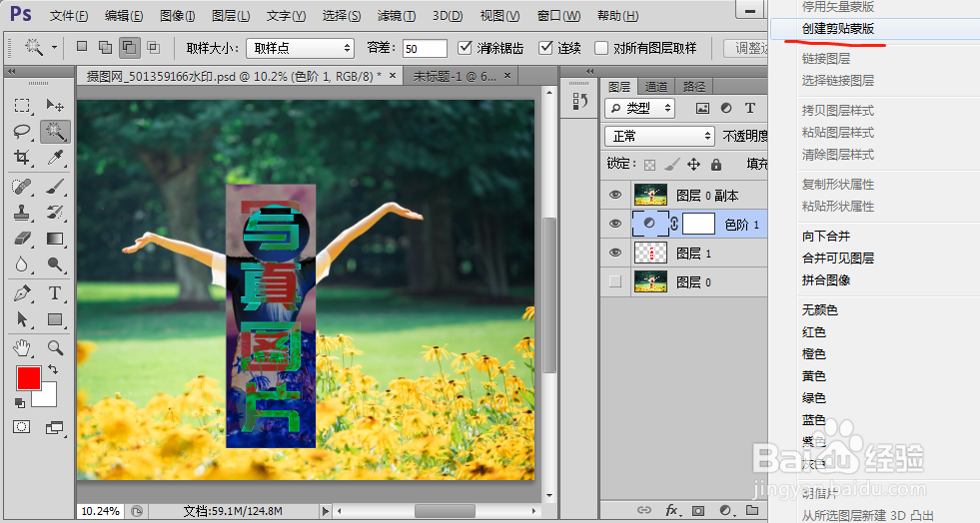Hide the 图层 1 layer
Image resolution: width=980 pixels, height=523 pixels.
[x=615, y=253]
